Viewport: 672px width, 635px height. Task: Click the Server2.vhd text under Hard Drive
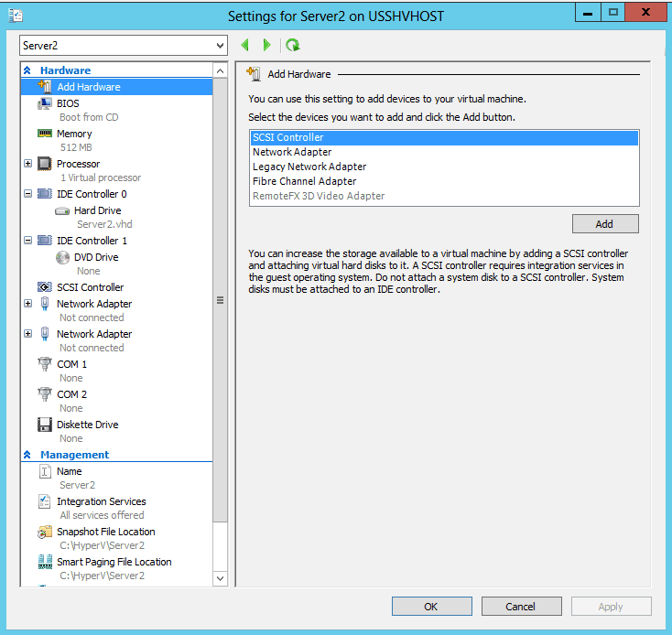(104, 224)
